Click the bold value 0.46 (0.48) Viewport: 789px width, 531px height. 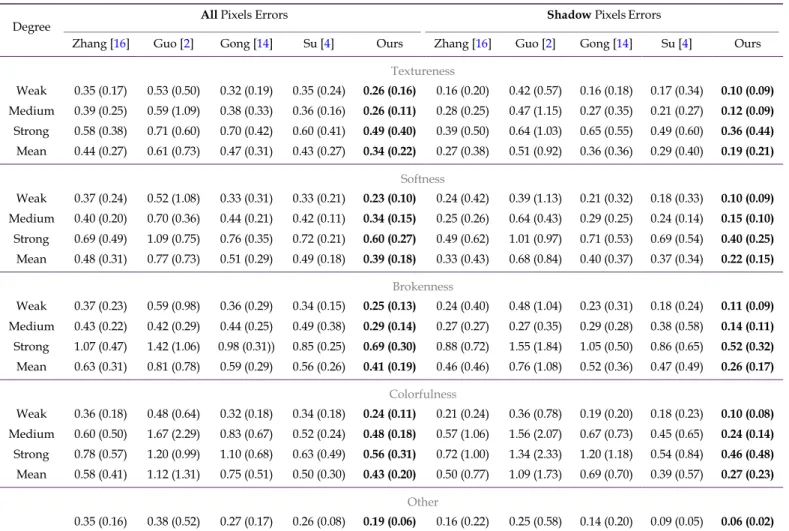pyautogui.click(x=747, y=454)
